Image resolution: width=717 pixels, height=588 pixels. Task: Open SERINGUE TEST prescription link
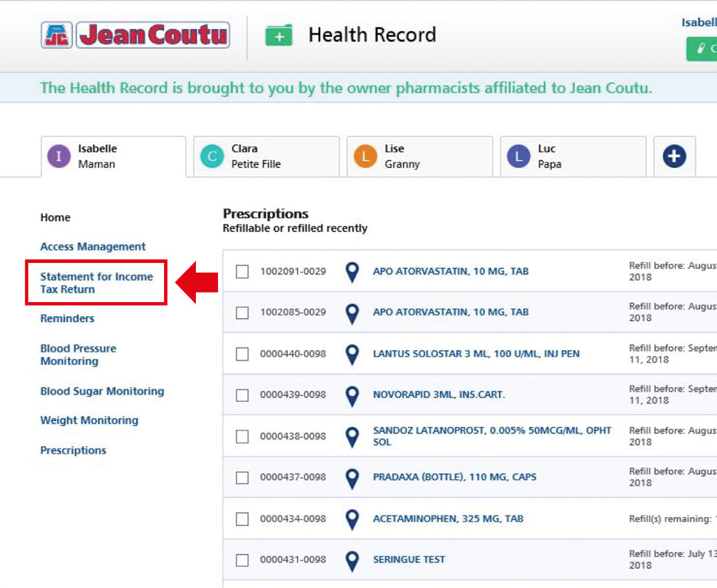(x=409, y=560)
